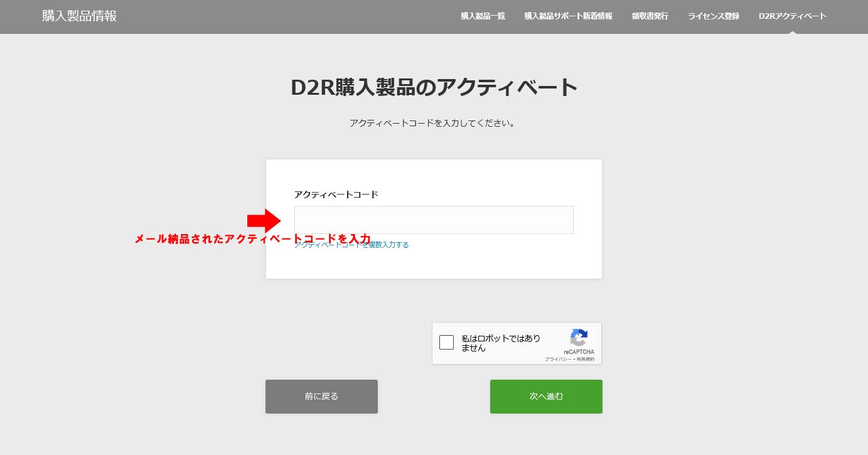Open the ライセンス登録 navigation item
The width and height of the screenshot is (868, 455).
(713, 16)
